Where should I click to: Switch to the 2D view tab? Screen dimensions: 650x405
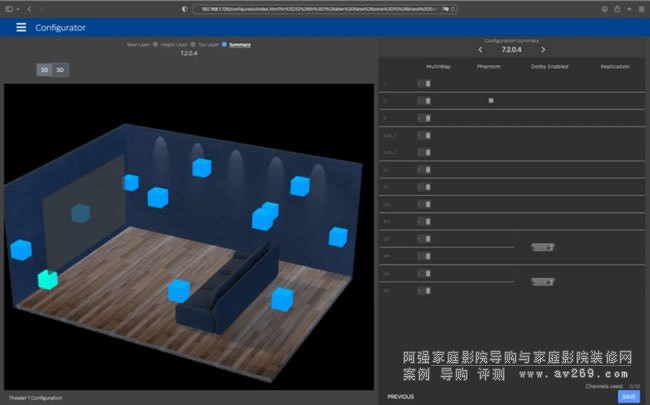(x=45, y=70)
